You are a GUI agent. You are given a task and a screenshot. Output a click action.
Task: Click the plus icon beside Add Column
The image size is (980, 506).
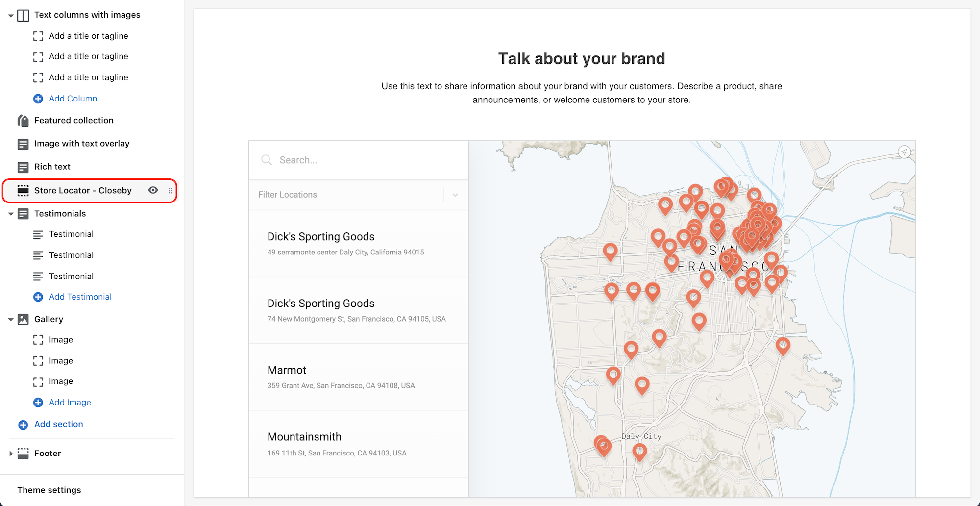[x=38, y=99]
